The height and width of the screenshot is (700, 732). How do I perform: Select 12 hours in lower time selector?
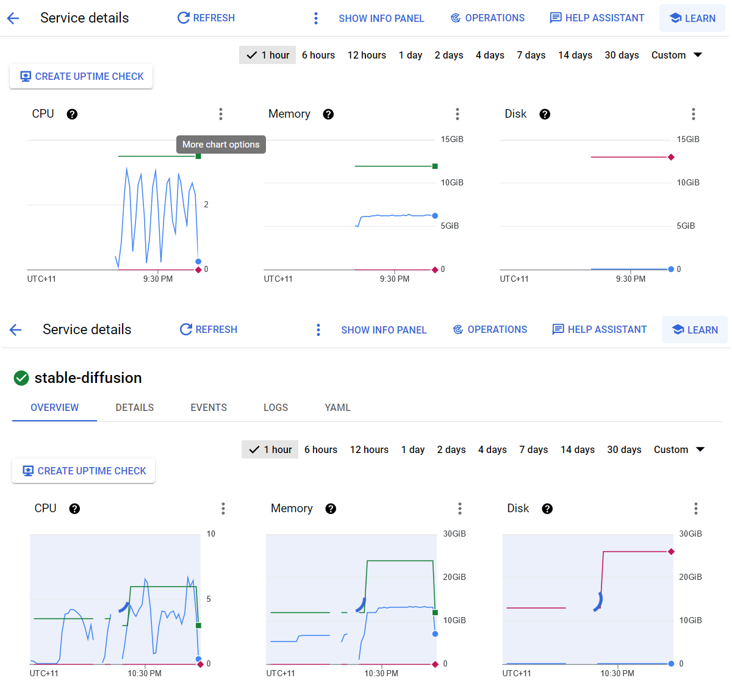(x=369, y=449)
